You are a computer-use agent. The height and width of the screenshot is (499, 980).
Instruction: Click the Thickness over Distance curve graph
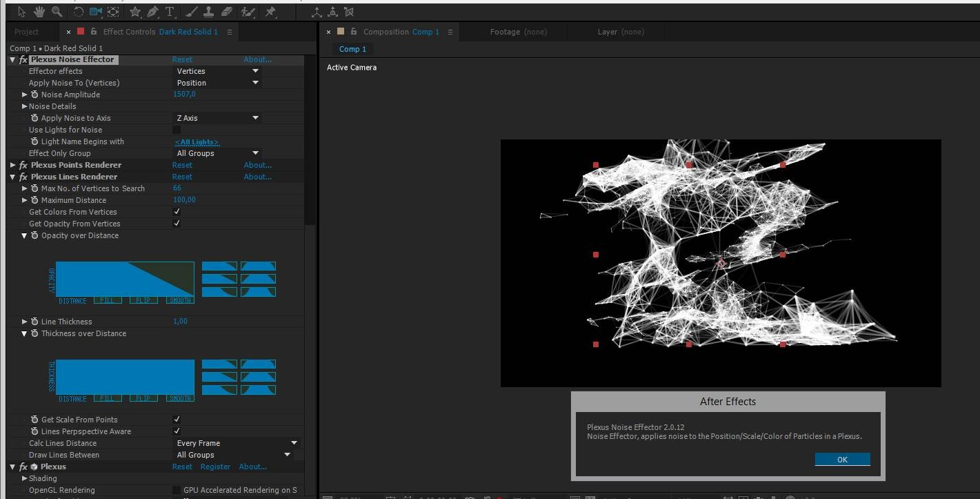coord(125,377)
